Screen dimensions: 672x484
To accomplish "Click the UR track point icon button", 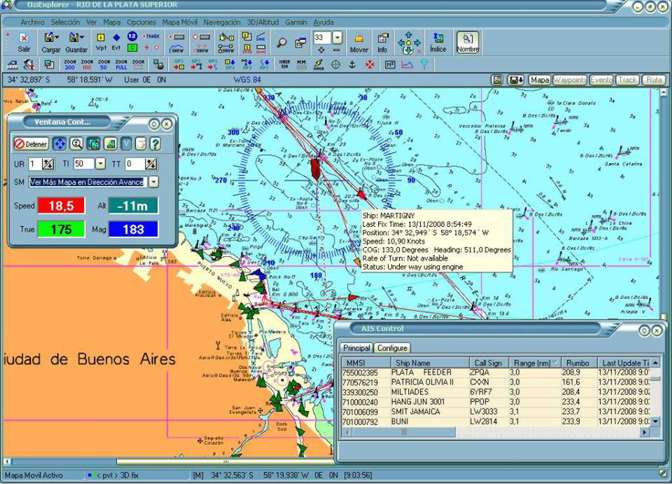I will [48, 164].
